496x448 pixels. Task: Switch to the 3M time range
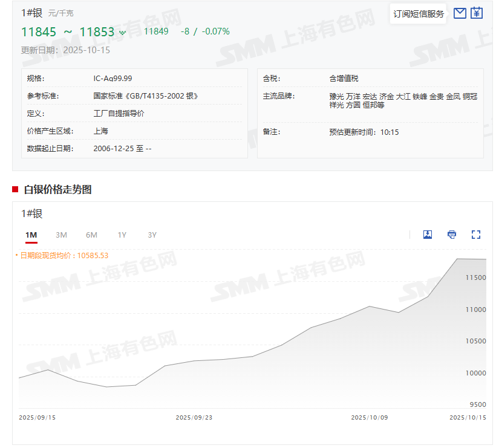click(x=61, y=235)
